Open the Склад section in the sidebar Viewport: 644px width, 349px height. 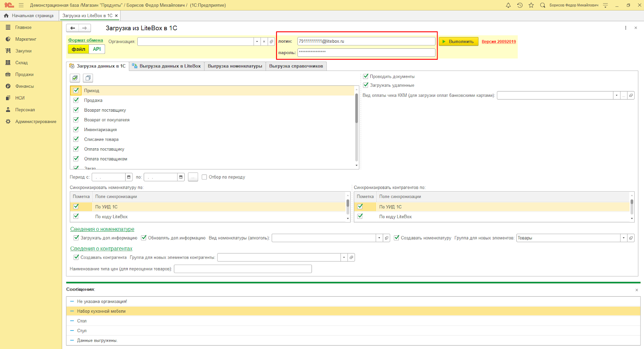(x=21, y=62)
